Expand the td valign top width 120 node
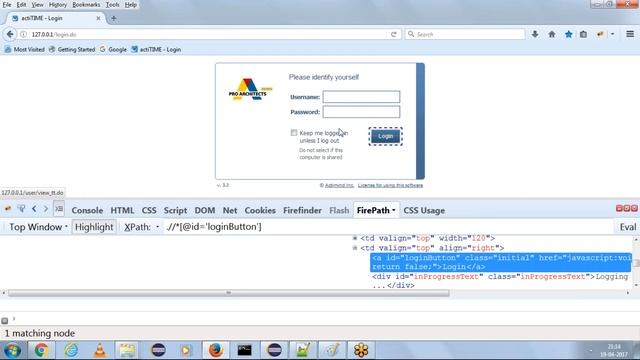640x360 pixels. click(x=355, y=238)
